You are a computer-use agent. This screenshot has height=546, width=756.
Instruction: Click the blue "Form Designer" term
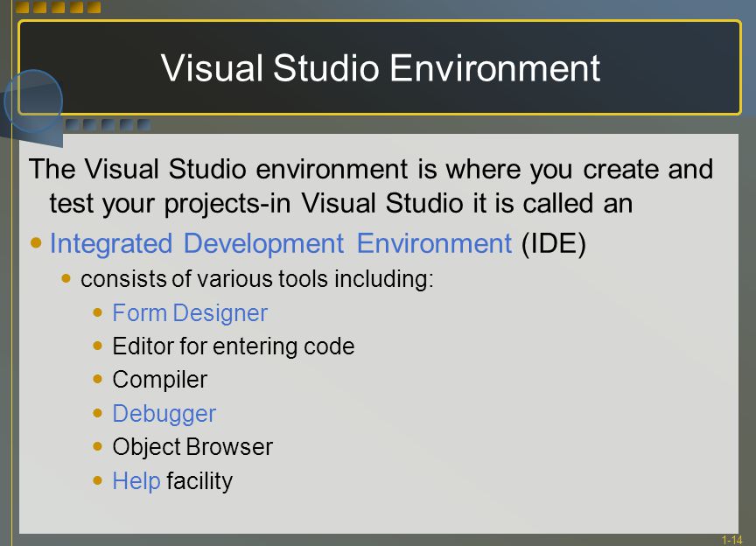point(190,313)
